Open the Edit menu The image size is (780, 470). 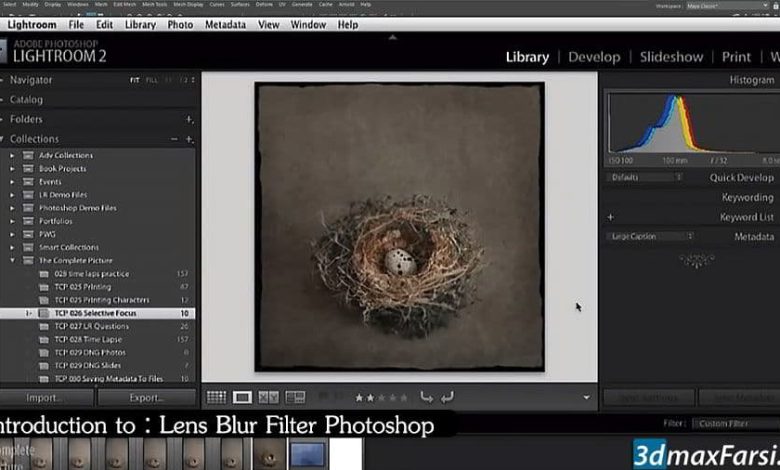pyautogui.click(x=104, y=24)
